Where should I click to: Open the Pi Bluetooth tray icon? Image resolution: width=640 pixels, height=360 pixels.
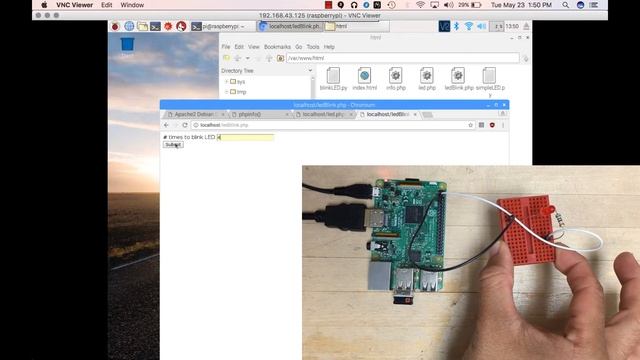click(x=456, y=27)
